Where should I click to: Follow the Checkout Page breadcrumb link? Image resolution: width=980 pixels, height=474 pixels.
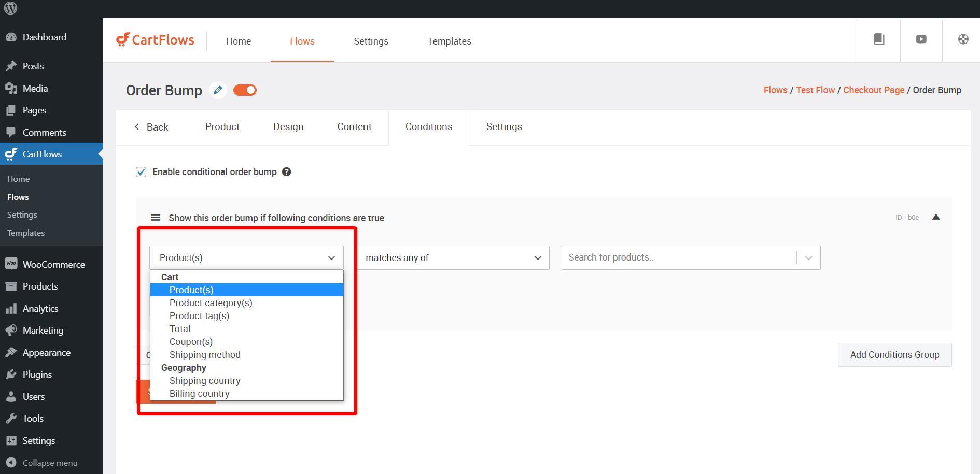[x=873, y=90]
